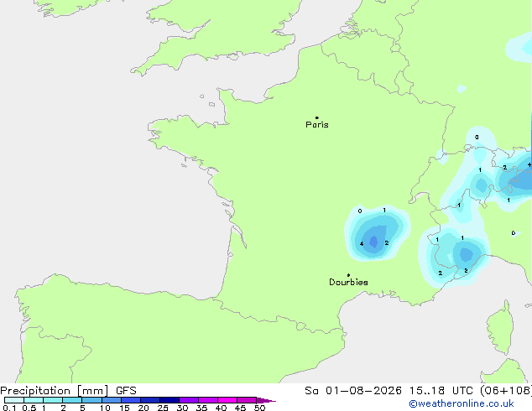Click the Paris city label

(x=317, y=125)
